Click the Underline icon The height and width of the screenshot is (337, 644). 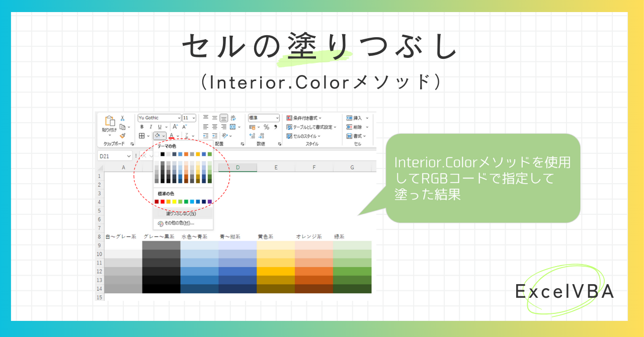[159, 127]
